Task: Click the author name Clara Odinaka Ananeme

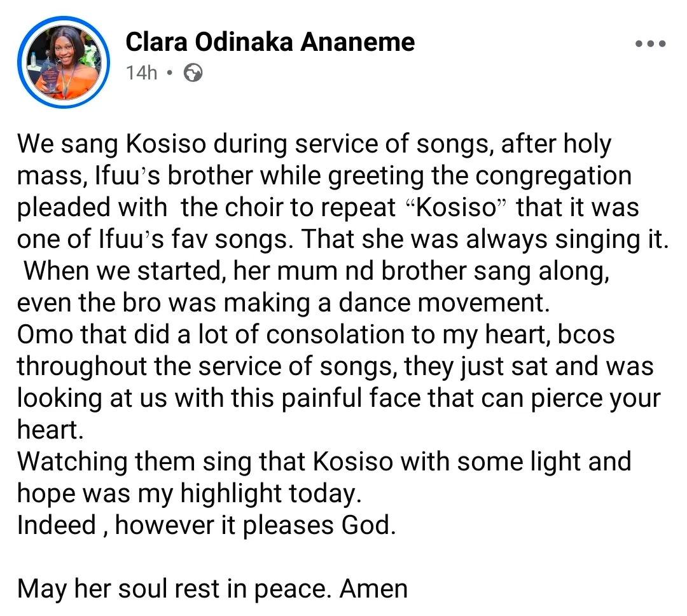Action: click(x=270, y=42)
